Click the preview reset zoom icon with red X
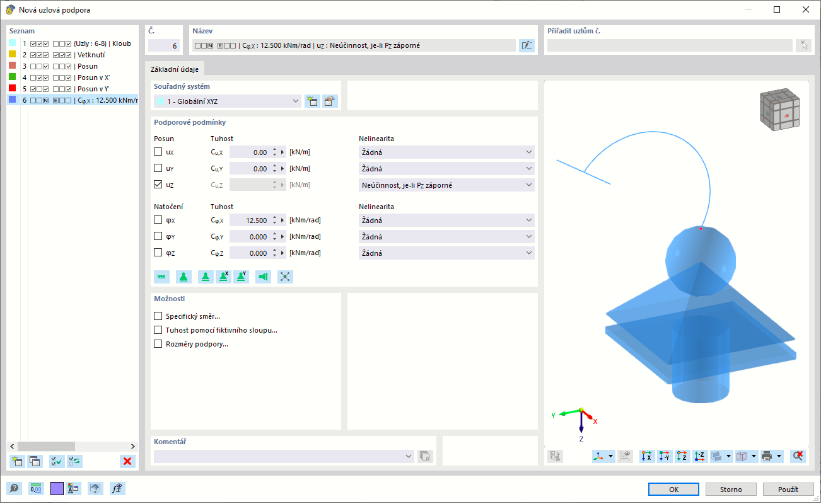Viewport: 821px width, 504px height. pos(798,456)
